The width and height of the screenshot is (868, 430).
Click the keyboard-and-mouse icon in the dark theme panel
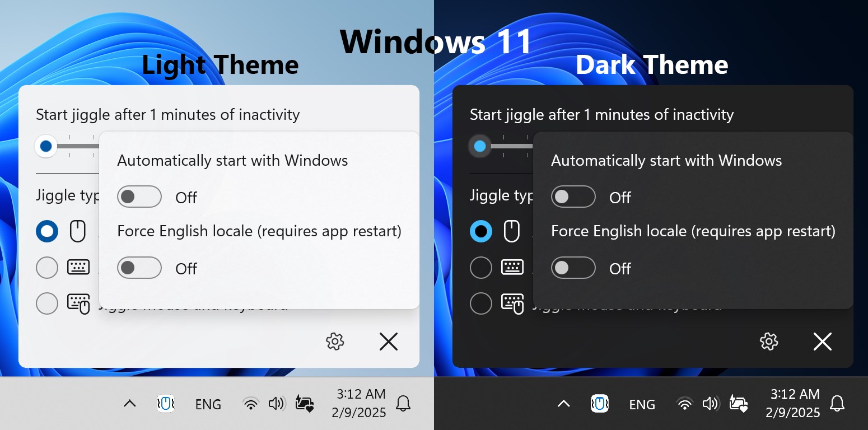click(512, 303)
